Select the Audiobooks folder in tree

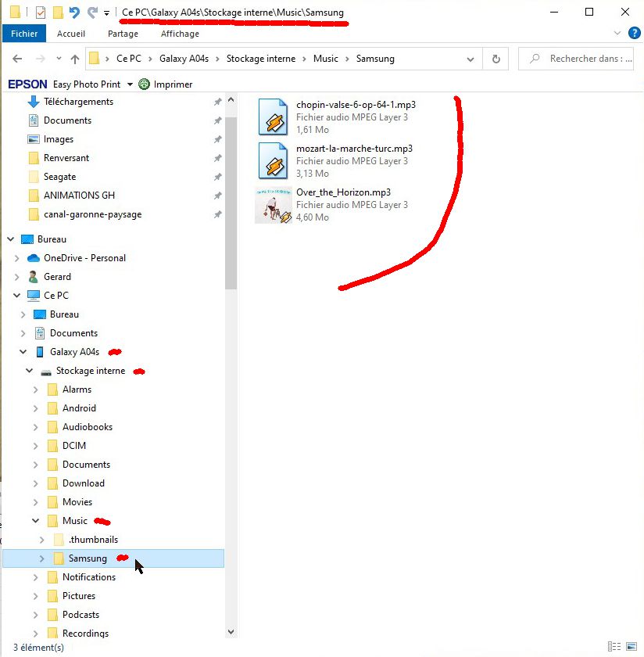click(87, 427)
